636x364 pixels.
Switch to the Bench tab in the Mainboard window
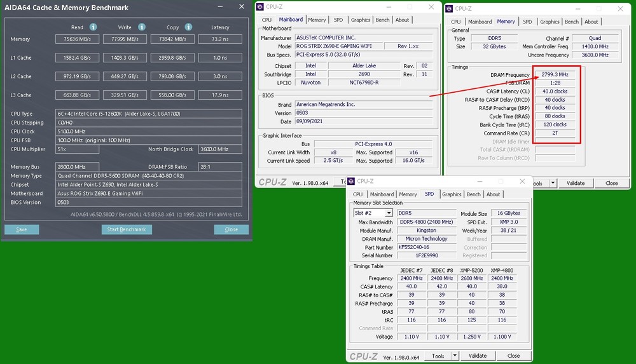[383, 20]
